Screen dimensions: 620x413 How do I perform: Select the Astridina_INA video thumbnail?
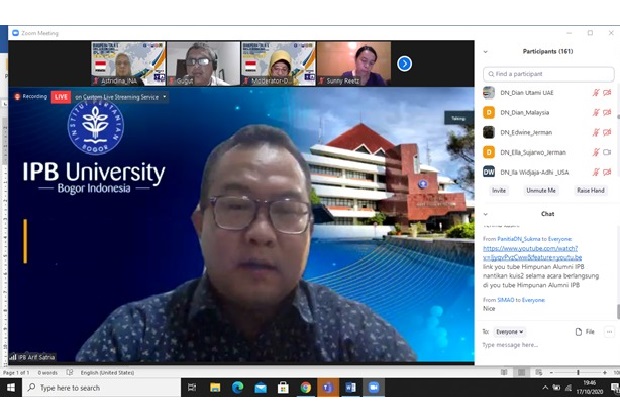(x=128, y=64)
